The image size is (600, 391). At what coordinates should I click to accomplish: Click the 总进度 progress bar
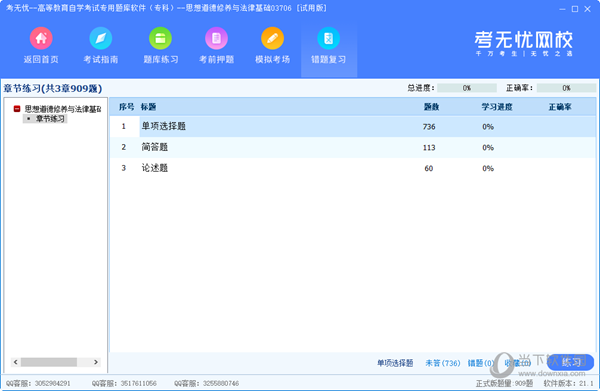pyautogui.click(x=467, y=88)
